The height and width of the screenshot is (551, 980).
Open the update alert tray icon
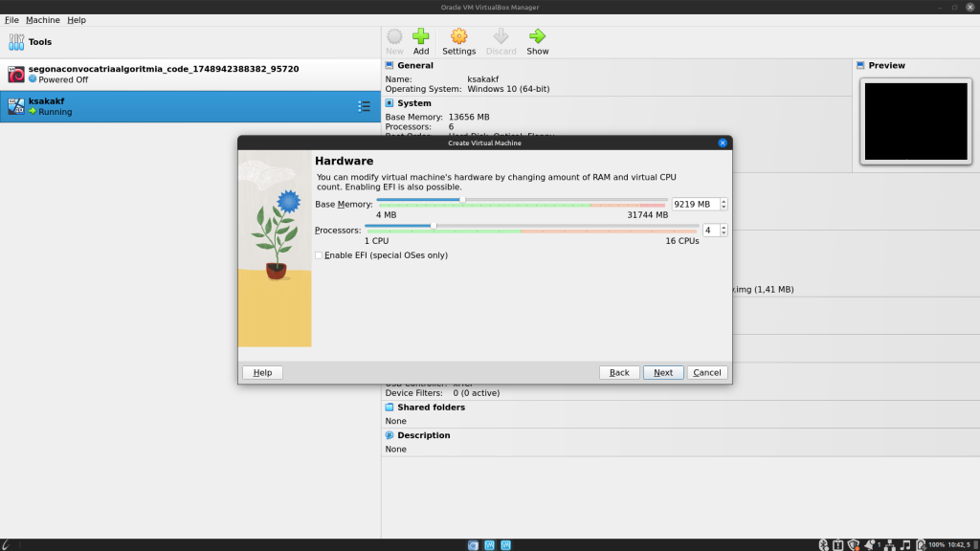(838, 545)
